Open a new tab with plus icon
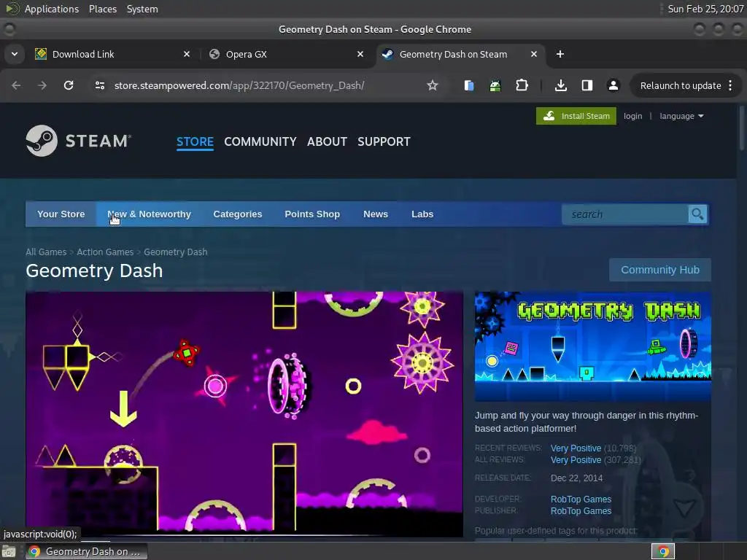The width and height of the screenshot is (747, 560). [x=560, y=54]
